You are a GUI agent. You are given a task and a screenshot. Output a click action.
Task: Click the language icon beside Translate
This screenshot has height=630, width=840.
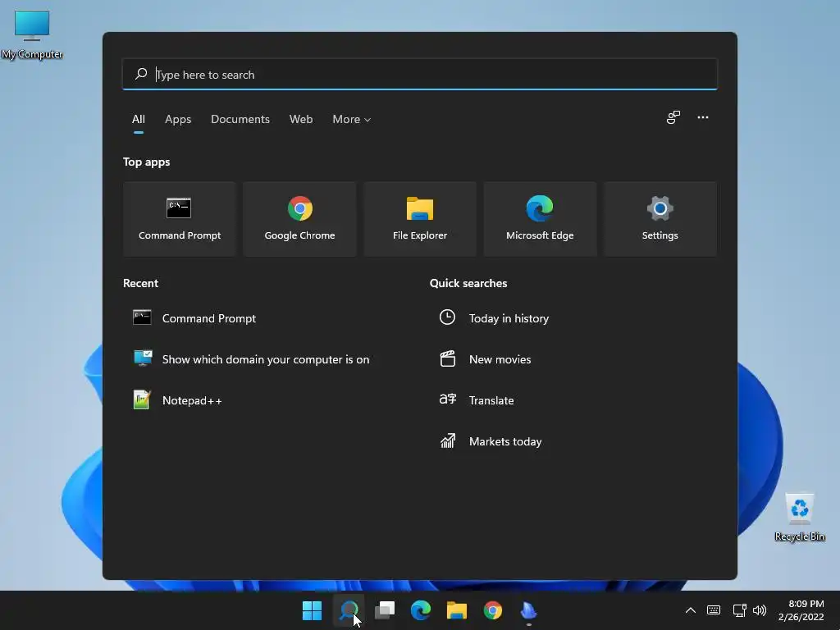click(x=447, y=399)
